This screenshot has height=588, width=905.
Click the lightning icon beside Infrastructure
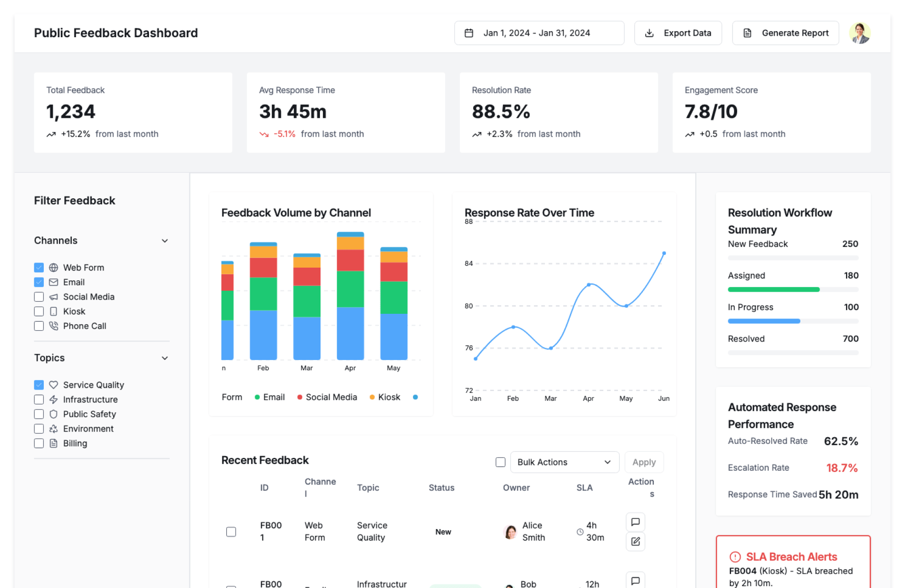pyautogui.click(x=54, y=400)
